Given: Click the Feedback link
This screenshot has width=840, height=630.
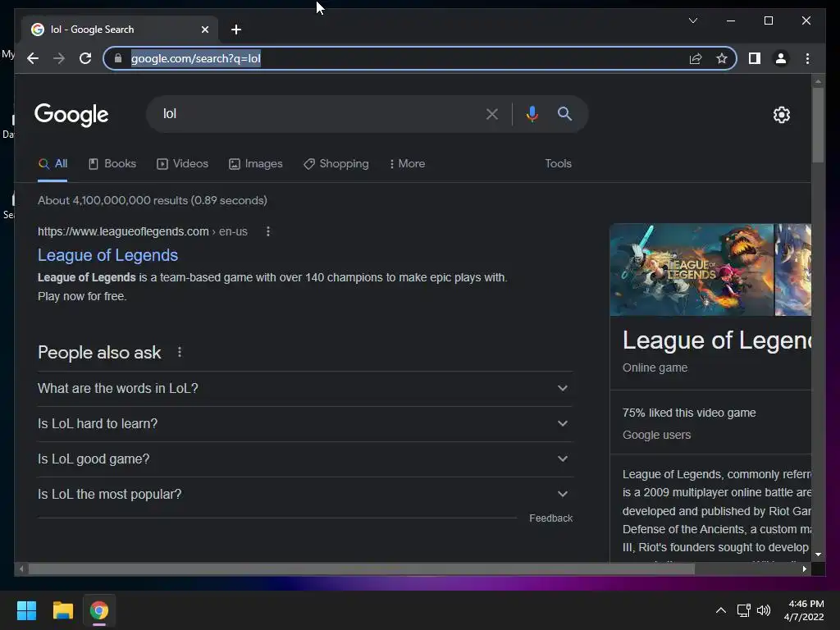Looking at the screenshot, I should tap(550, 518).
